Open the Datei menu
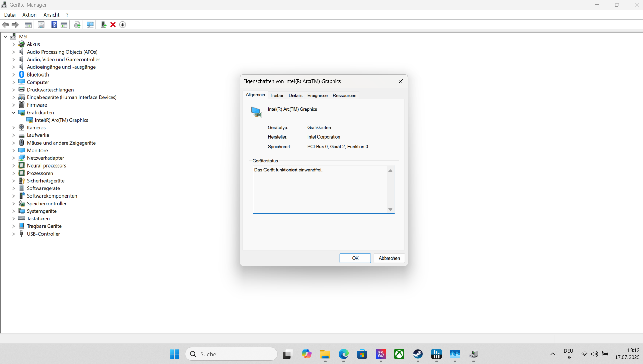The height and width of the screenshot is (364, 643). tap(10, 15)
